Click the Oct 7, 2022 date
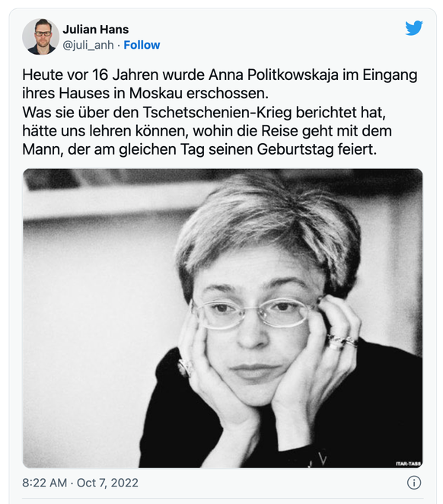Image resolution: width=443 pixels, height=504 pixels. pos(107,483)
